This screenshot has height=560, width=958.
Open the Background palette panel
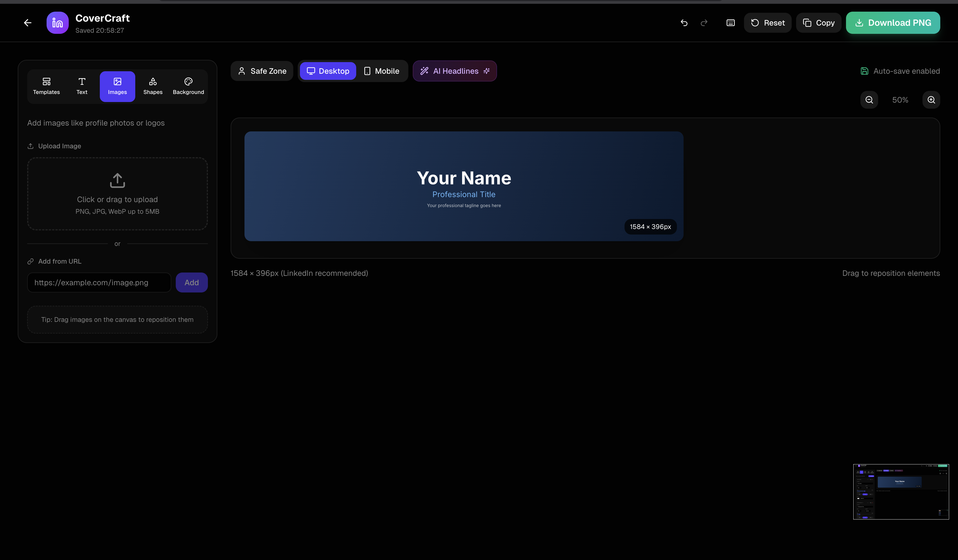click(x=188, y=86)
